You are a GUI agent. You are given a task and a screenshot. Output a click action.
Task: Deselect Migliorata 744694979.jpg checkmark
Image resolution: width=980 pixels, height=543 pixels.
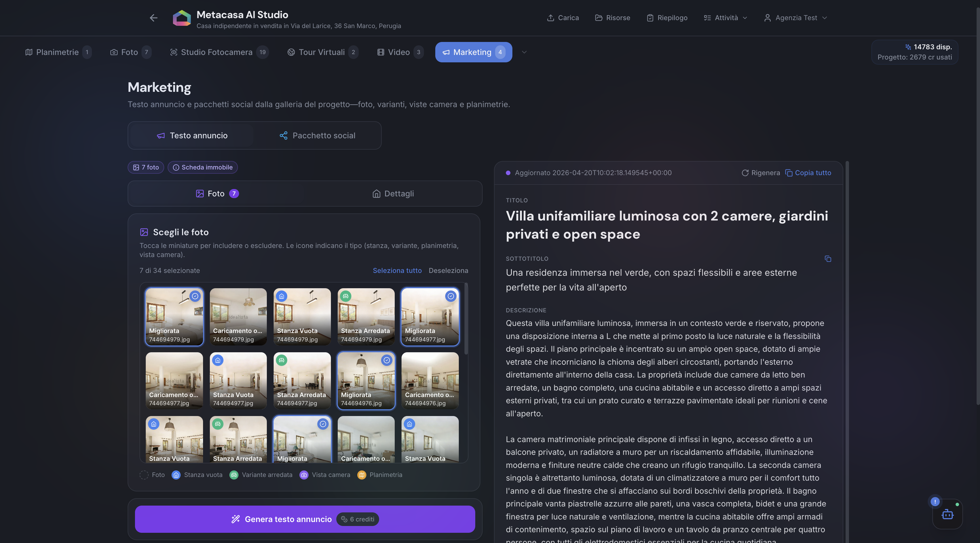pos(195,296)
